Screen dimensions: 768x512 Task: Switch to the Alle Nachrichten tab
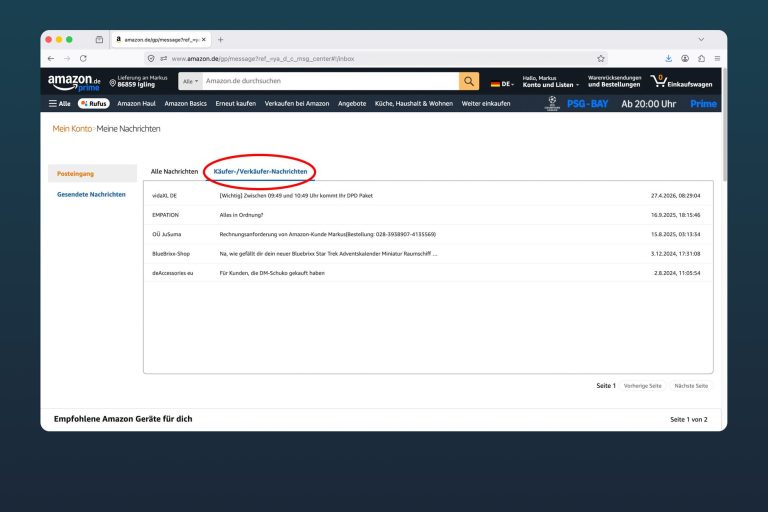[x=174, y=171]
